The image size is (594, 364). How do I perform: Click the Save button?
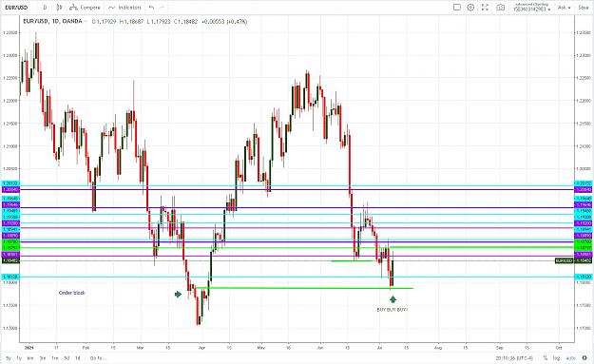(584, 8)
